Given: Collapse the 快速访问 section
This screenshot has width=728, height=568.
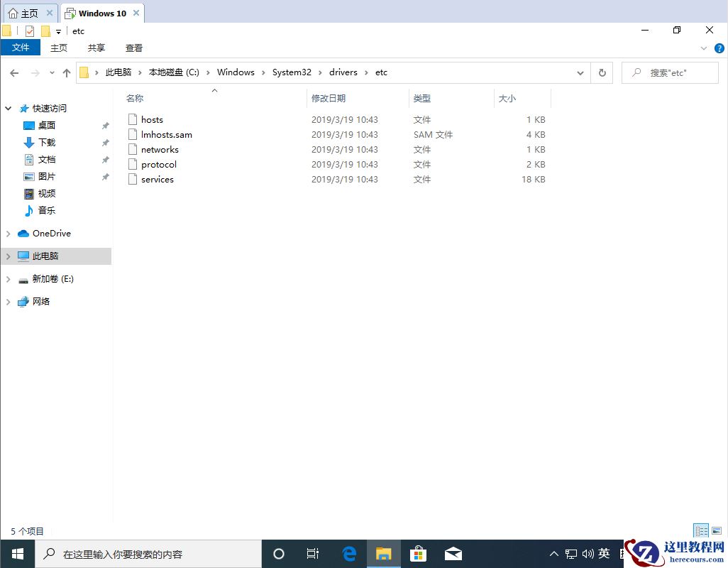Looking at the screenshot, I should tap(7, 108).
